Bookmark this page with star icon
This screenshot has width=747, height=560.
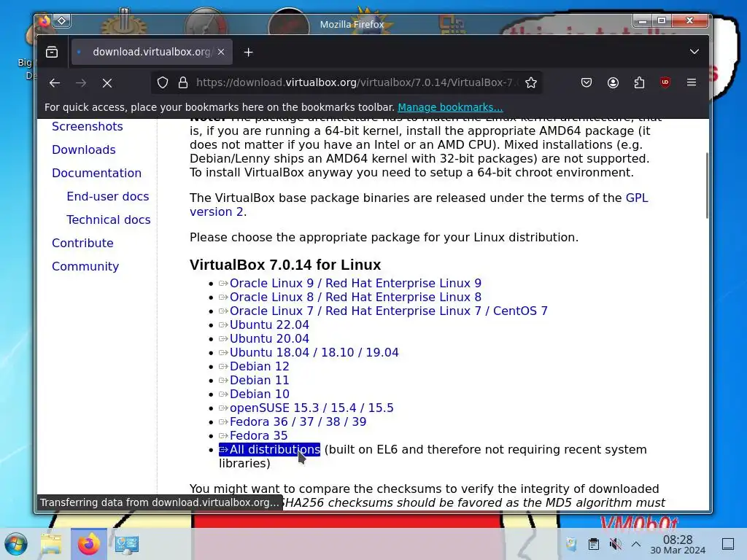coord(531,83)
